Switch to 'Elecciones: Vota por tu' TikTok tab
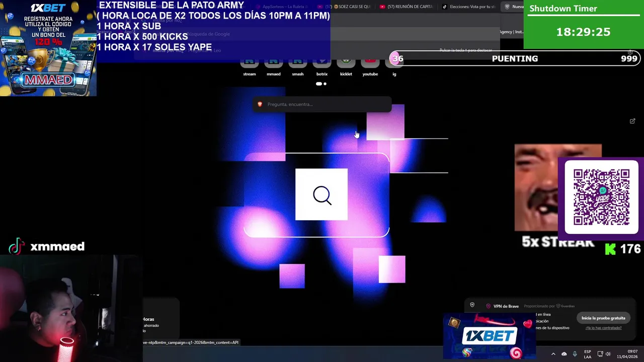 469,7
